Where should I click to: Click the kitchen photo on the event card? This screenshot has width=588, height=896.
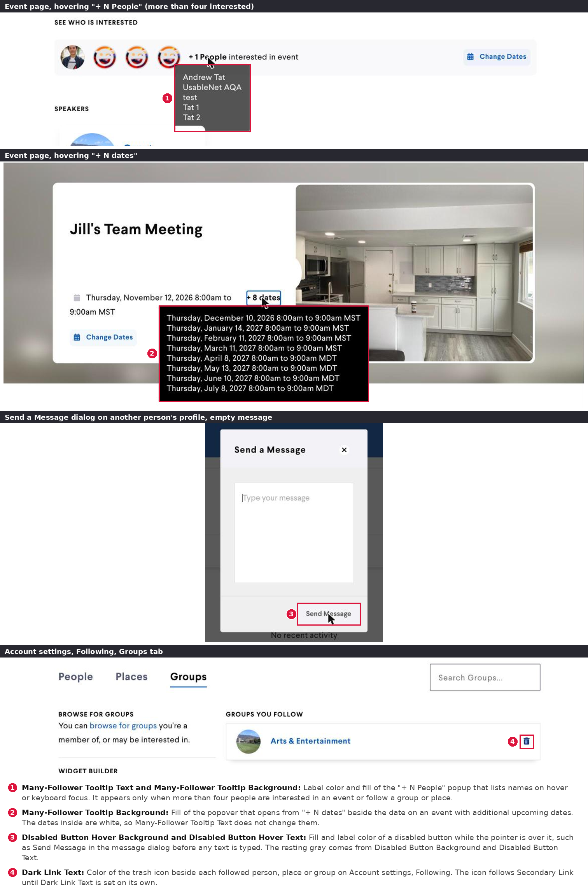coord(414,273)
